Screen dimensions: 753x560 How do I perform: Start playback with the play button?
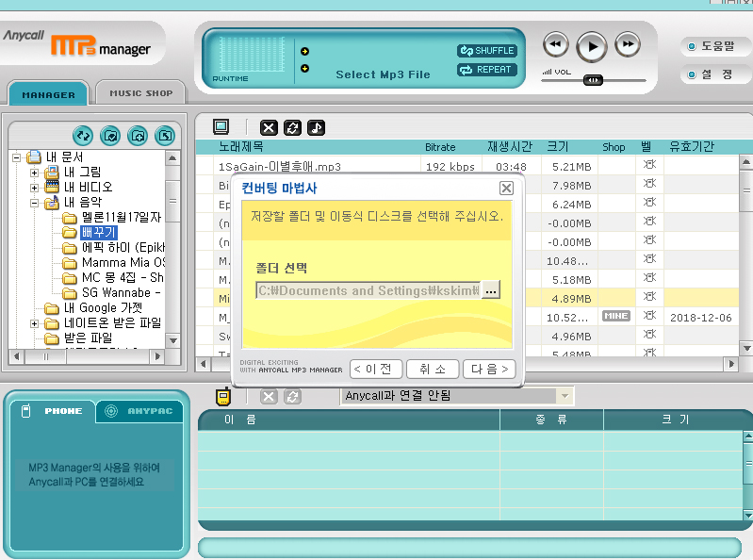click(x=592, y=46)
